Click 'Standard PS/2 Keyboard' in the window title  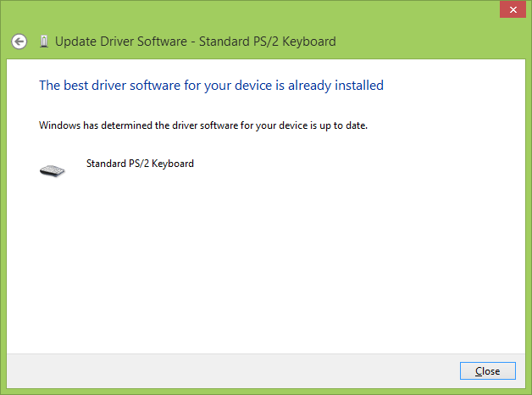[267, 41]
